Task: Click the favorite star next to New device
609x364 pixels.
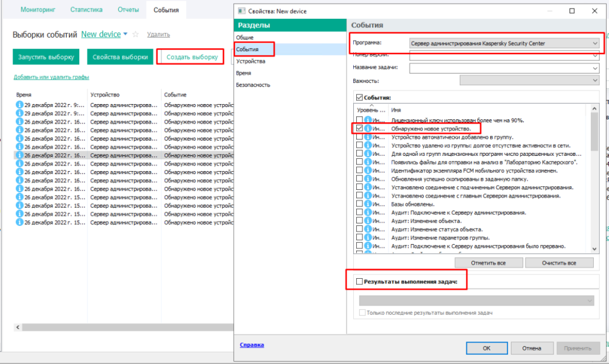Action: point(136,35)
